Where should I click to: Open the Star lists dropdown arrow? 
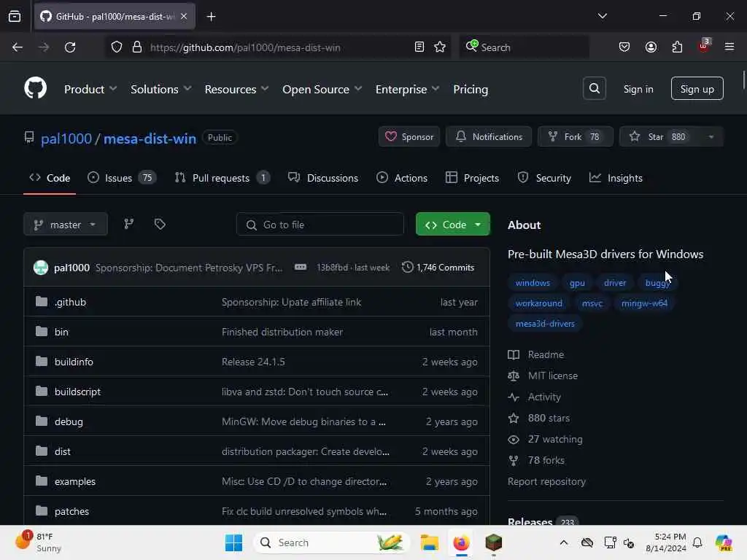pyautogui.click(x=711, y=137)
